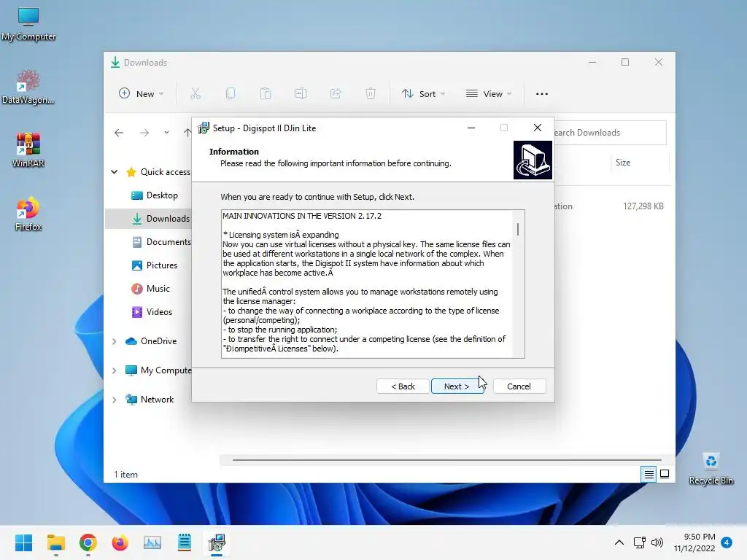Click the Search Downloads field
The image size is (747, 560).
(x=610, y=133)
